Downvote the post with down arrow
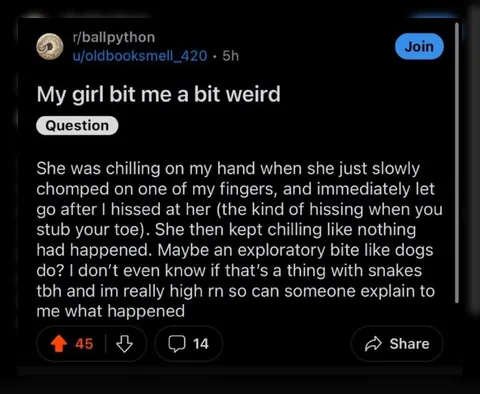This screenshot has width=480, height=394. click(x=124, y=344)
